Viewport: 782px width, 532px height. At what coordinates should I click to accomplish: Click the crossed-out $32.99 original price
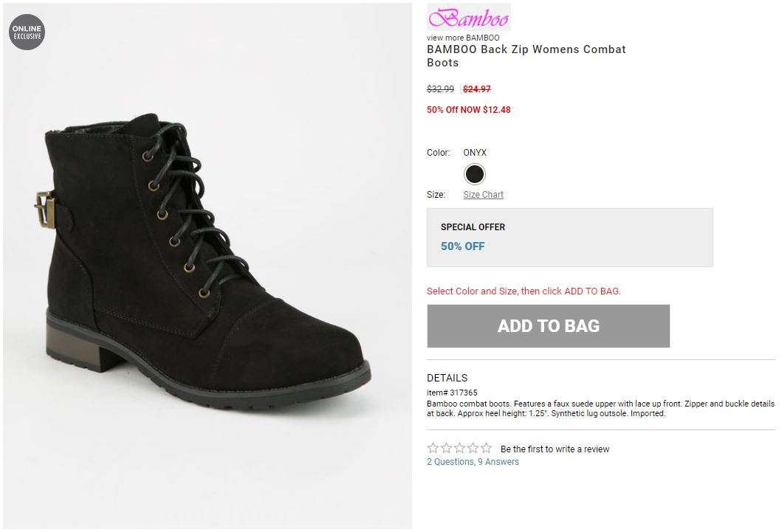pos(441,89)
